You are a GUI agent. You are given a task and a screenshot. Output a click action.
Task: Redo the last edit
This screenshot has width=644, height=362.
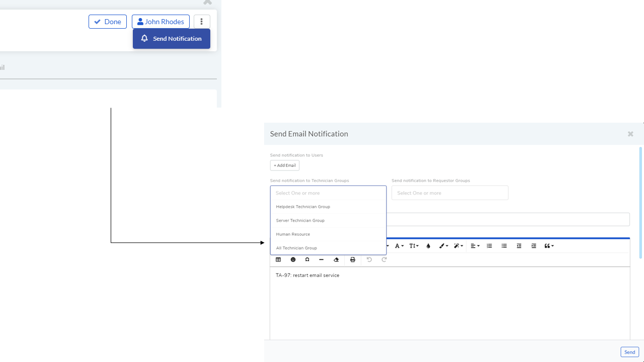pyautogui.click(x=384, y=260)
